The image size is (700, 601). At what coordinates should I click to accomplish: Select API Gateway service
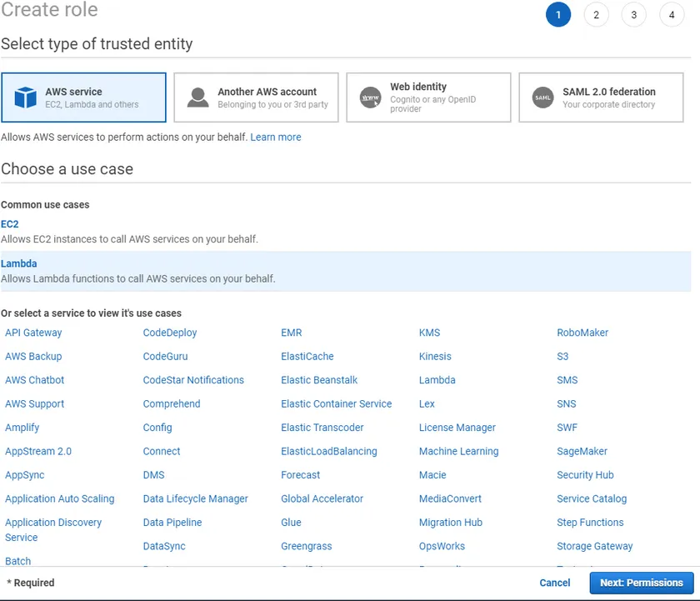coord(33,333)
